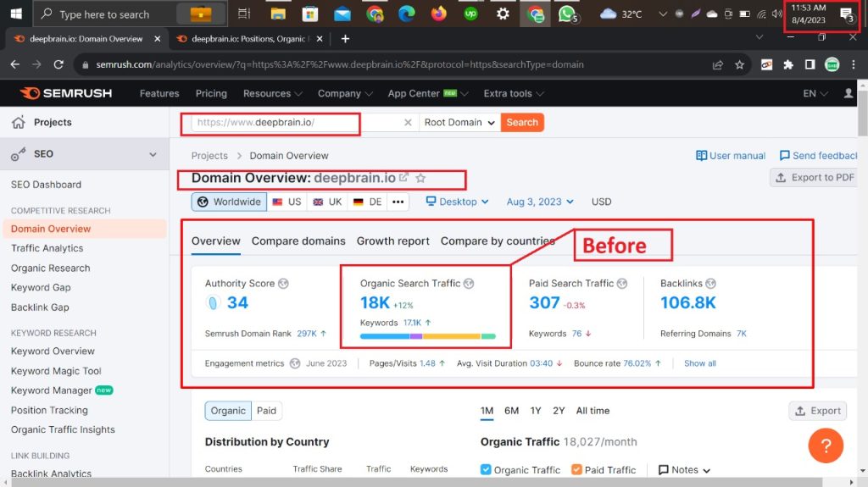Uncheck the Organic Traffic checkbox
This screenshot has width=868, height=487.
pos(486,469)
